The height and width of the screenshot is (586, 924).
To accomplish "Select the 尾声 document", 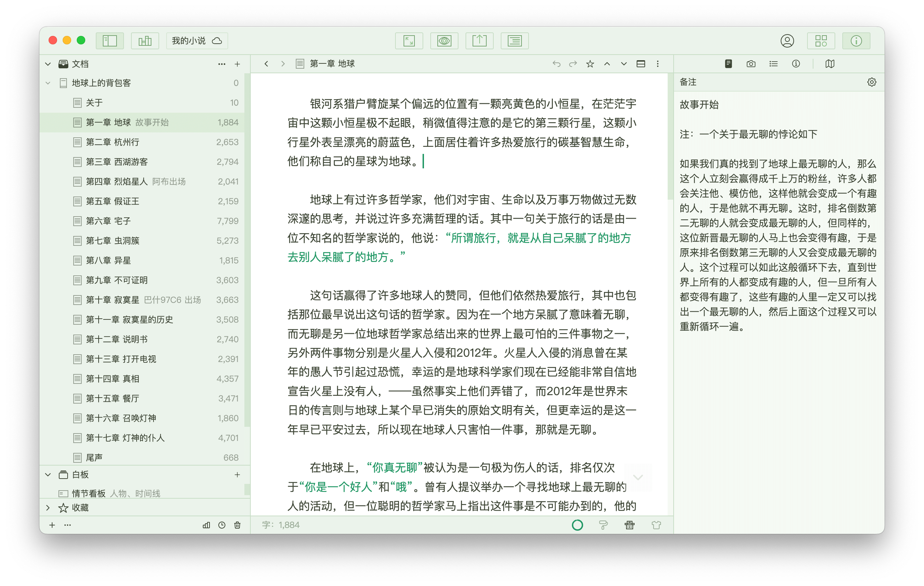I will click(x=142, y=457).
